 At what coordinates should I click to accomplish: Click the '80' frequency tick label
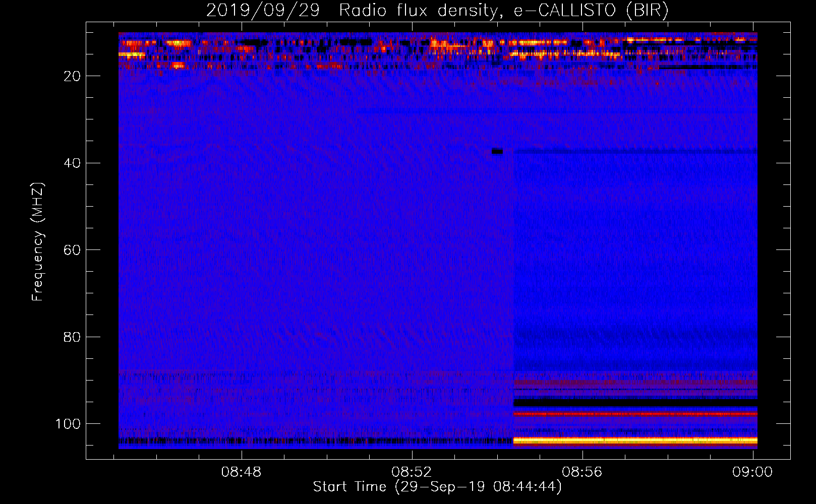click(x=73, y=337)
